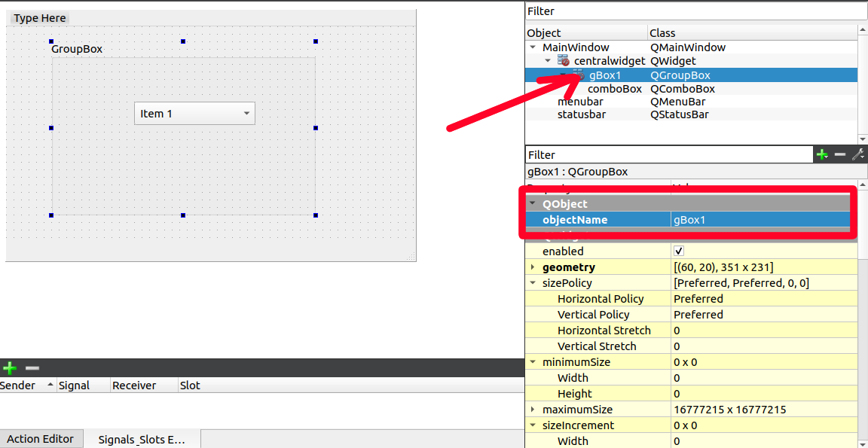
Task: Switch to the Action Editor tab
Action: (x=41, y=439)
